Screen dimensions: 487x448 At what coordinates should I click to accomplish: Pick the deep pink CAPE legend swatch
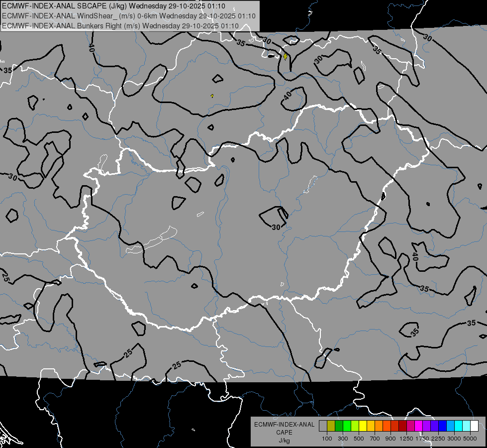click(411, 426)
